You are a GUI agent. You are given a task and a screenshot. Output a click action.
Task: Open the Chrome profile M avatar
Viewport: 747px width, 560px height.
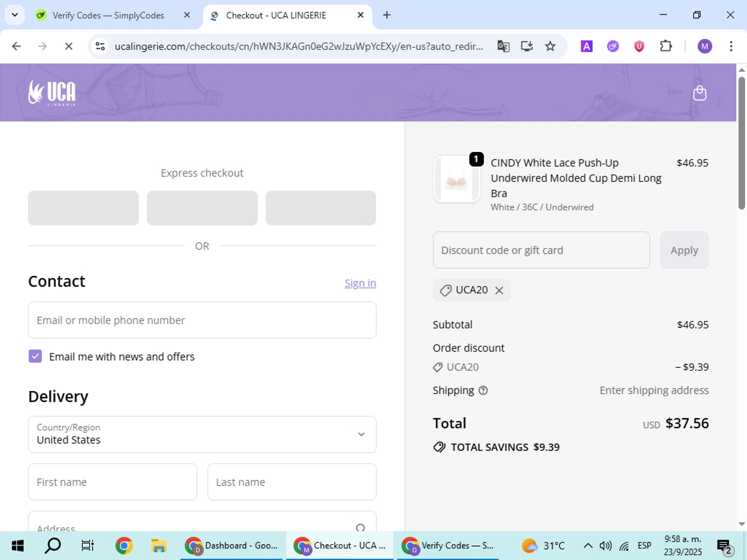click(x=705, y=46)
